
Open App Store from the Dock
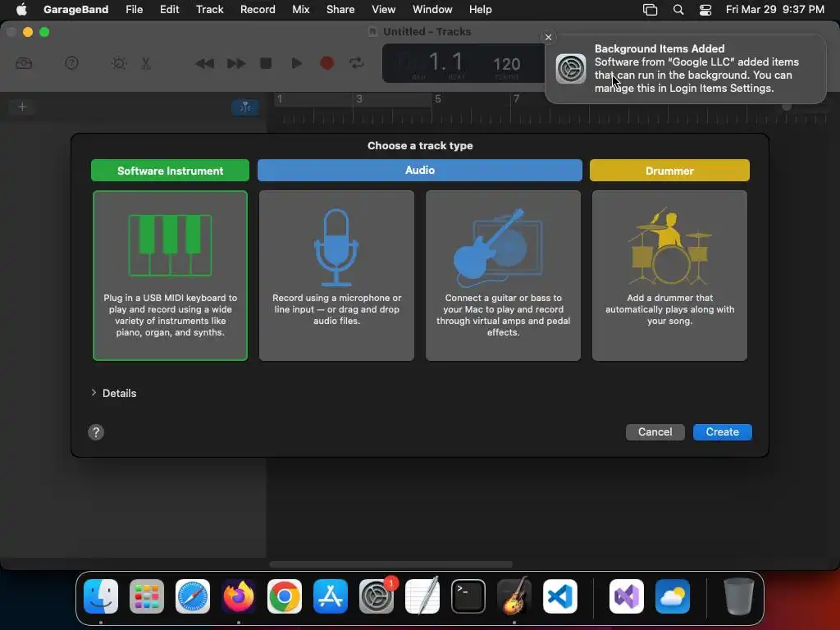[x=331, y=596]
